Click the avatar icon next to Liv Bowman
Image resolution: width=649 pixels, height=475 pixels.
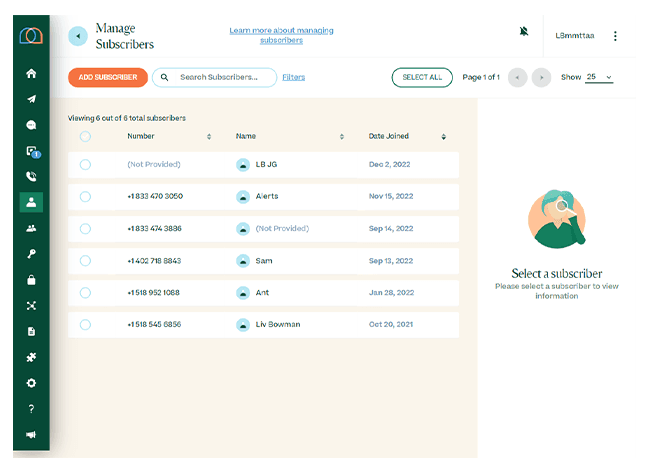point(243,325)
